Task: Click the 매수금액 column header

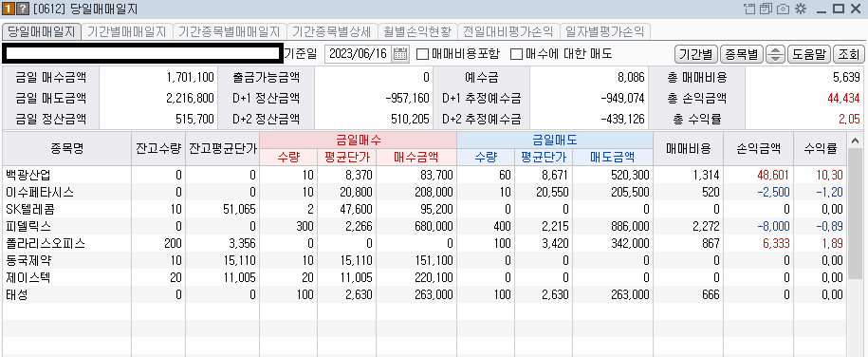Action: coord(416,158)
